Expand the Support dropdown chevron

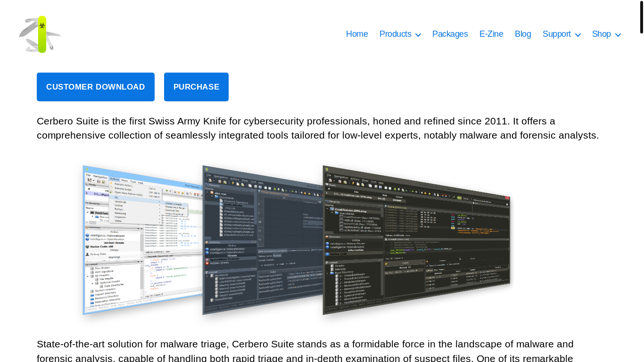coord(578,34)
